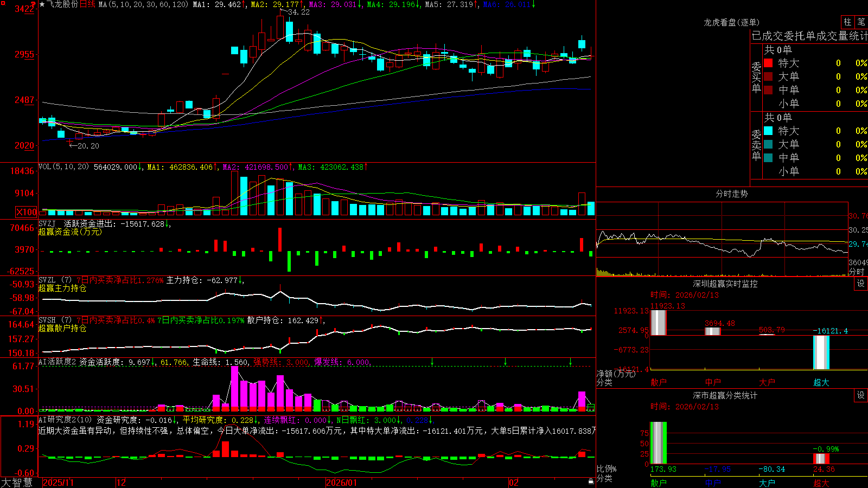Click the 飞龙股份 stock name
The height and width of the screenshot is (488, 868).
tap(62, 4)
